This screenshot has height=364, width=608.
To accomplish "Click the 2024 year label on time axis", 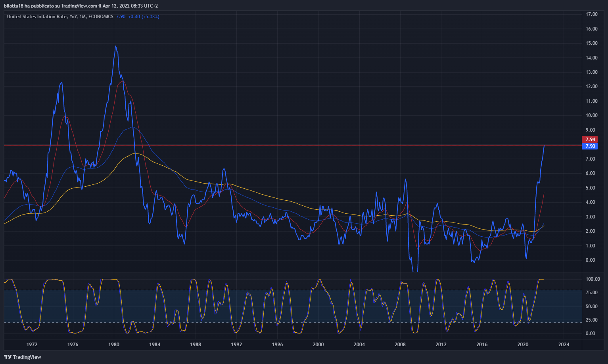I will click(x=564, y=345).
